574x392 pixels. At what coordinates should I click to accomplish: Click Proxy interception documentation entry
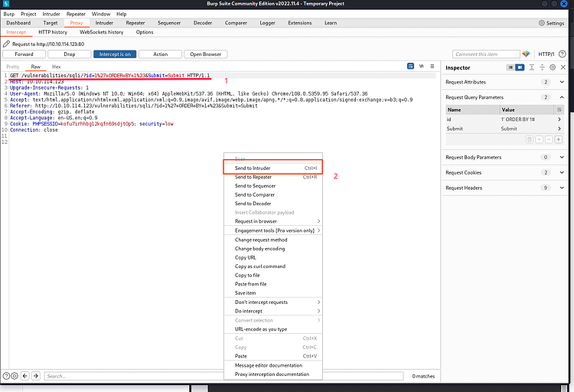[273, 374]
